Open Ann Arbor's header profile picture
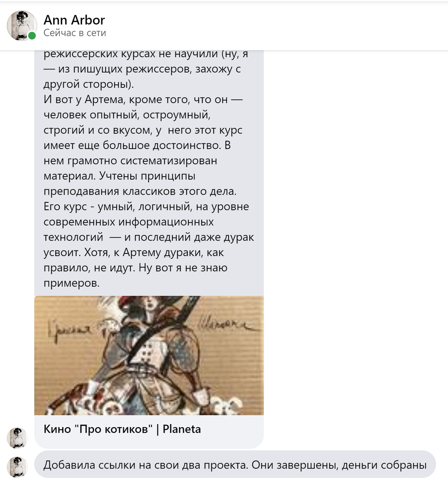448x488 pixels. 22,25
